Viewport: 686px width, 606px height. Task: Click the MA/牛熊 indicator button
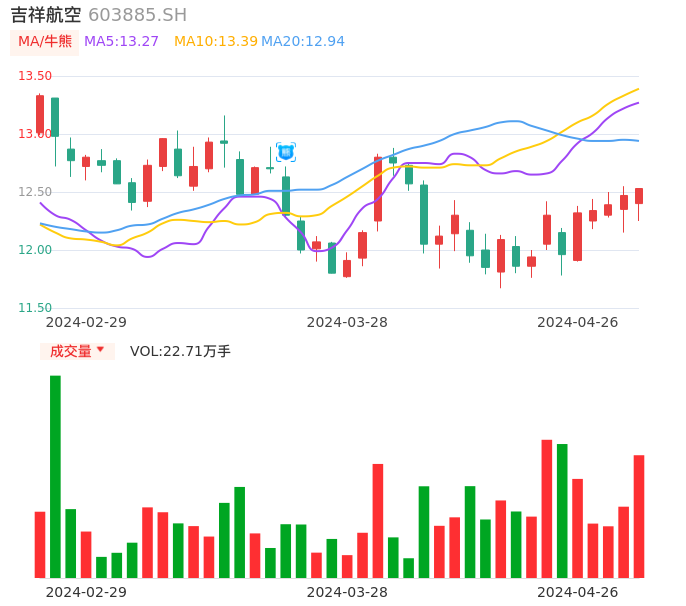(45, 41)
